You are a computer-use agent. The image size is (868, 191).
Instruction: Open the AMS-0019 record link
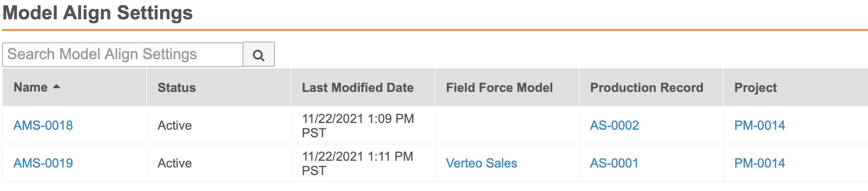click(x=43, y=163)
